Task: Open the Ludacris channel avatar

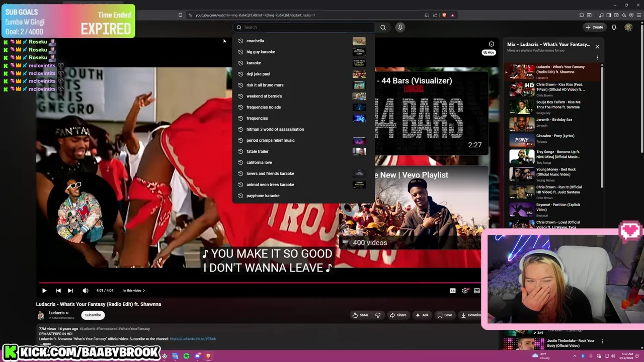Action: (x=41, y=315)
